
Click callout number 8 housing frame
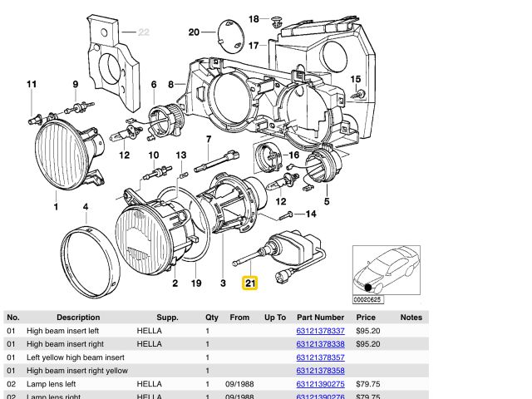(170, 85)
